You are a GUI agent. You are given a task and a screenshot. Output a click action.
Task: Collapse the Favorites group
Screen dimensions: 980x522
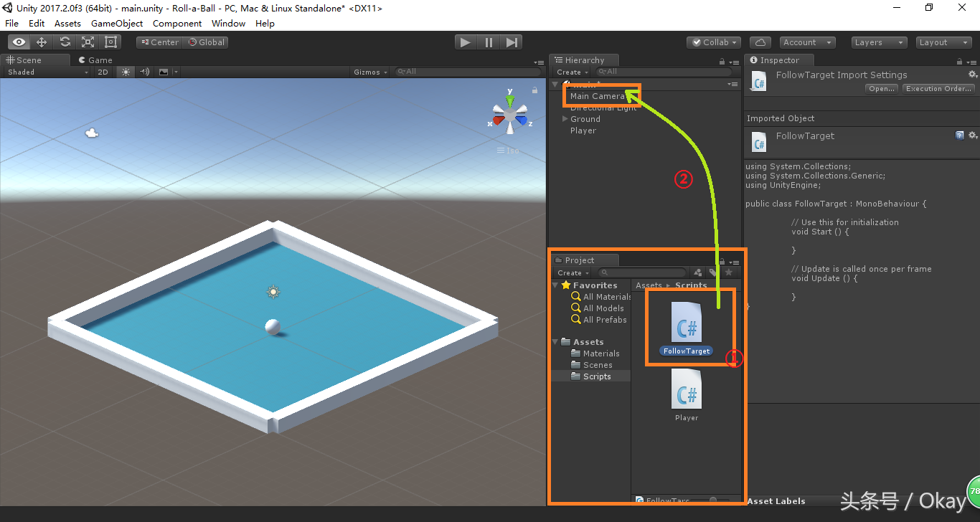[555, 285]
